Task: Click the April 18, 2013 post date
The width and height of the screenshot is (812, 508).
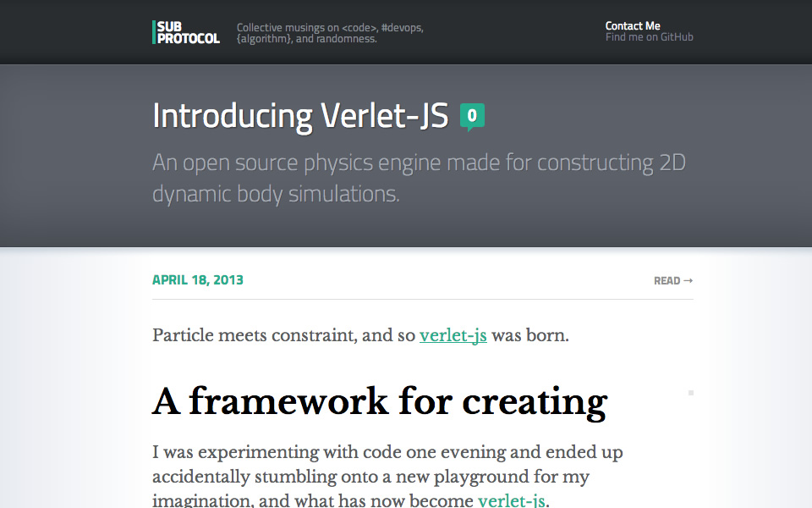Action: pyautogui.click(x=198, y=280)
